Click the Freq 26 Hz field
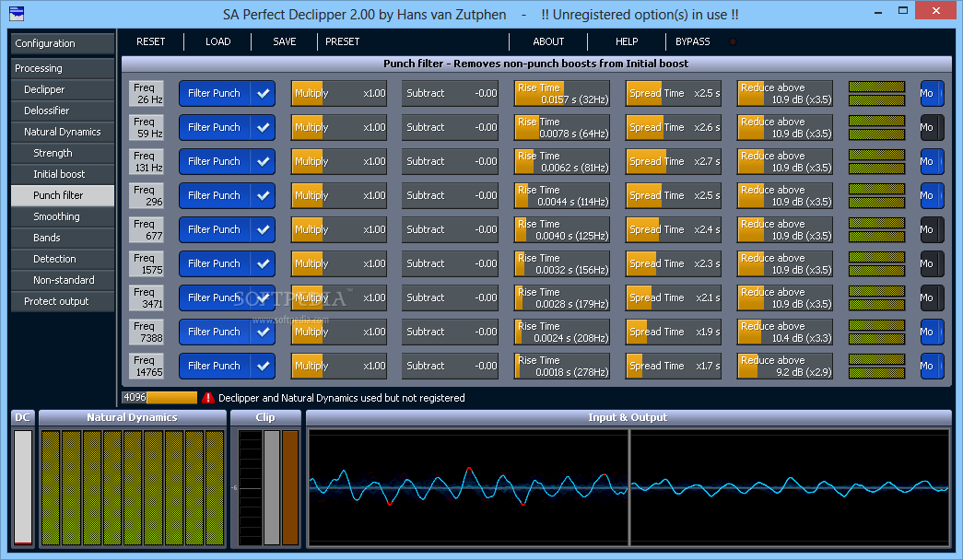The width and height of the screenshot is (963, 560). pyautogui.click(x=147, y=93)
